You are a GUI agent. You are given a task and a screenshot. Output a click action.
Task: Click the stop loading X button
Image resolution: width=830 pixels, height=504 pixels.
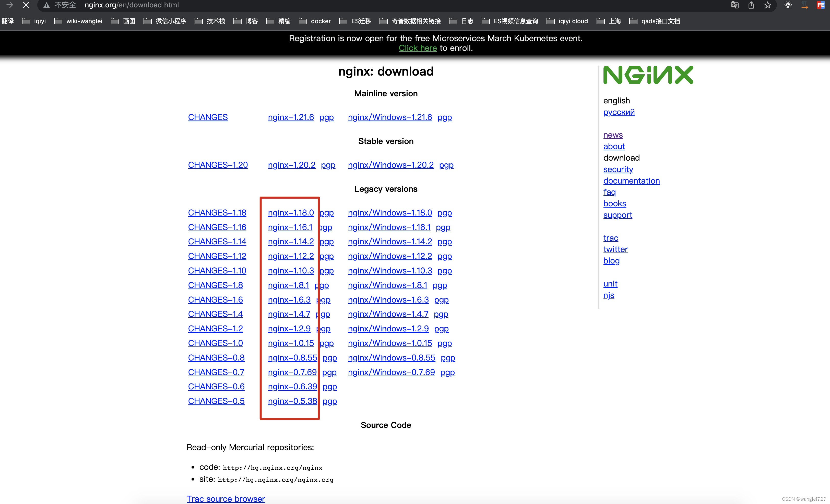26,5
